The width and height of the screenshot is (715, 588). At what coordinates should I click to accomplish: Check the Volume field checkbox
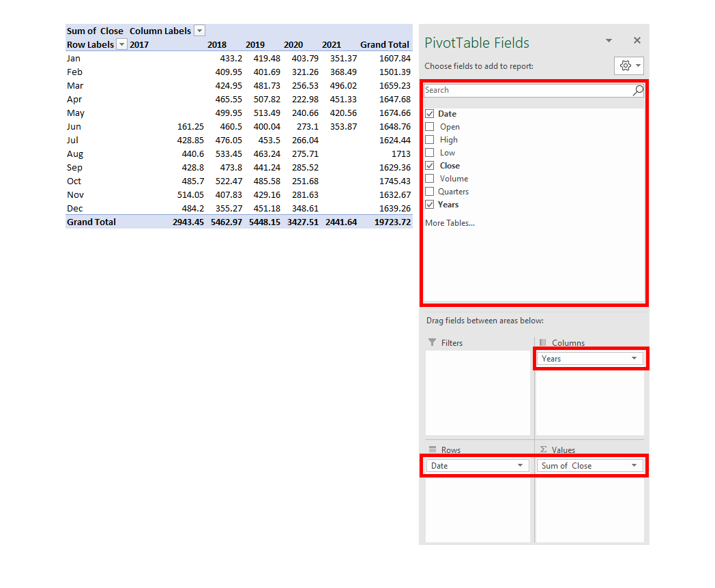pyautogui.click(x=430, y=178)
